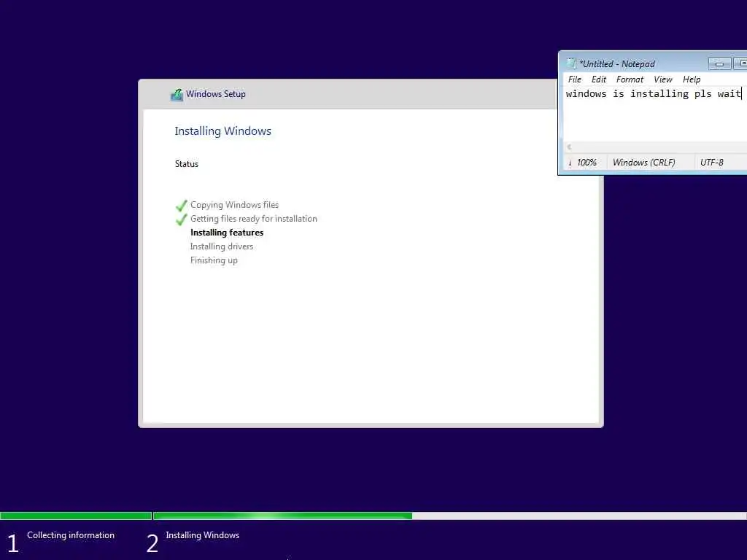Click 'Copying Windows files' step text
747x560 pixels.
tap(234, 205)
